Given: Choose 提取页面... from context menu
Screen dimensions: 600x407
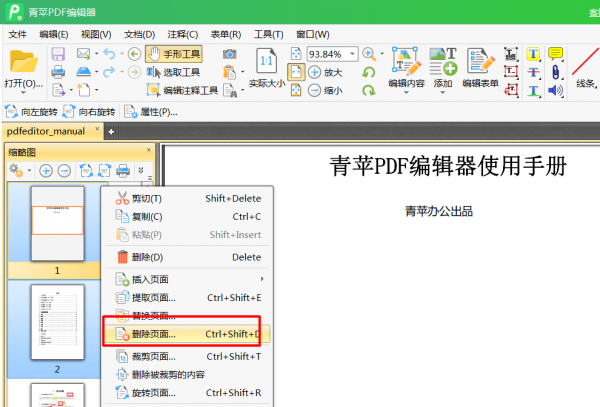Looking at the screenshot, I should coord(188,298).
